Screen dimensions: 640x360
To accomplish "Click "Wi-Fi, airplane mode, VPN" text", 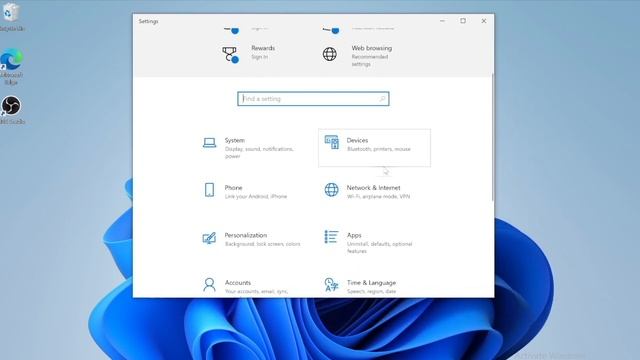I will pos(378,196).
